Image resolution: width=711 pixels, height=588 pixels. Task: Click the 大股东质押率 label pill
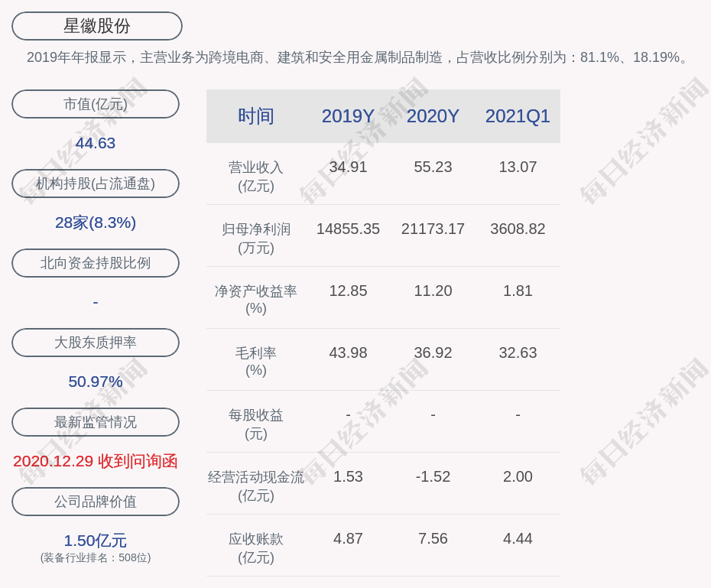tap(96, 343)
